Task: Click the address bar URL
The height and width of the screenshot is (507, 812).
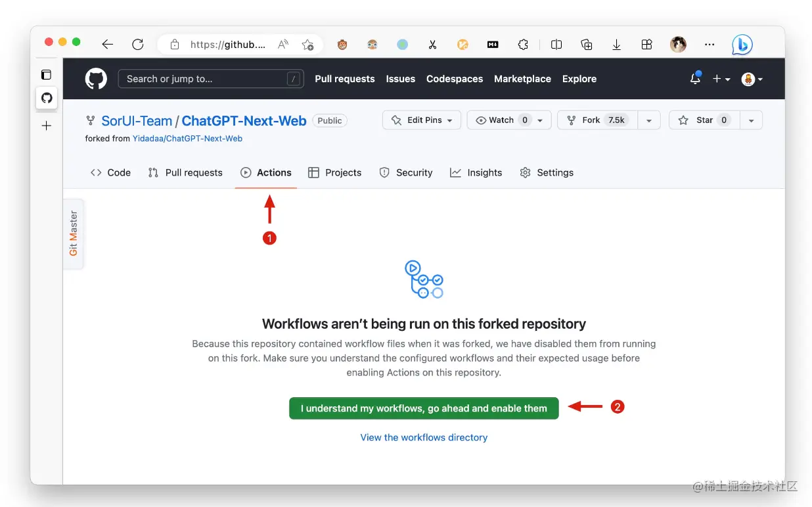Action: coord(228,45)
